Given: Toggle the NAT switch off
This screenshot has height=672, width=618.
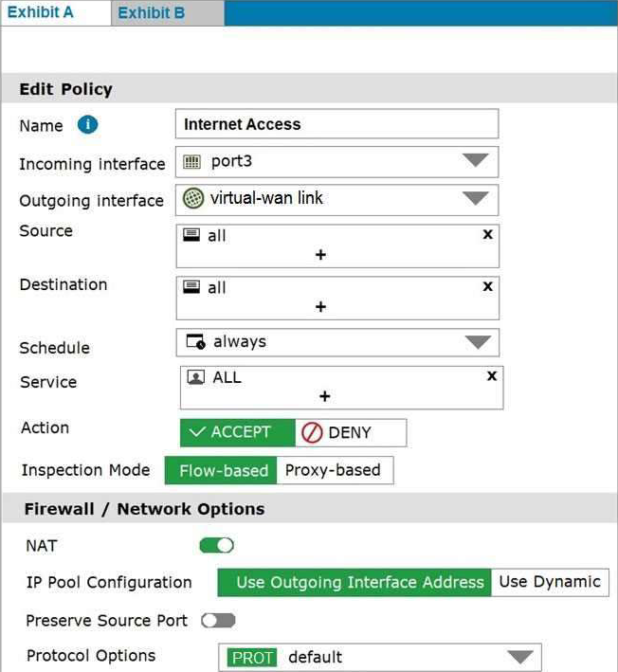Looking at the screenshot, I should pos(217,546).
